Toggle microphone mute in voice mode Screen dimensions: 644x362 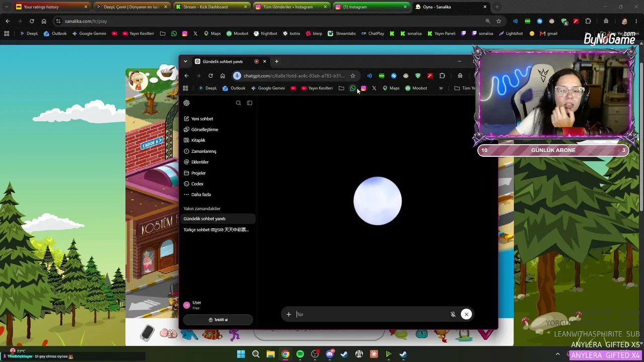click(x=453, y=314)
